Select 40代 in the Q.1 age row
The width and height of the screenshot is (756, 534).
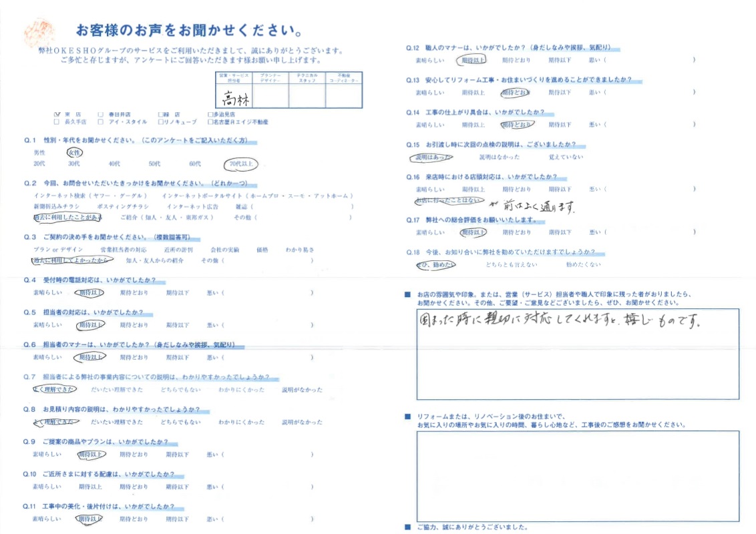pyautogui.click(x=114, y=164)
